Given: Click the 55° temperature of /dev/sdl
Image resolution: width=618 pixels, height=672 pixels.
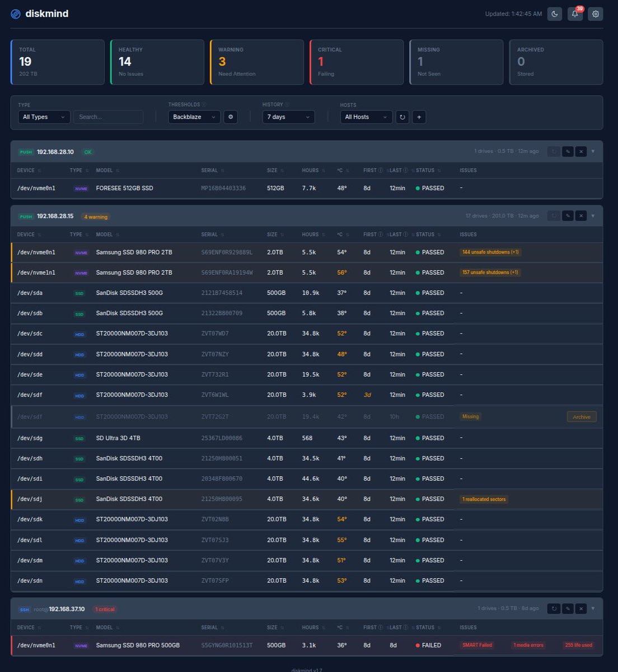Looking at the screenshot, I should coord(341,540).
